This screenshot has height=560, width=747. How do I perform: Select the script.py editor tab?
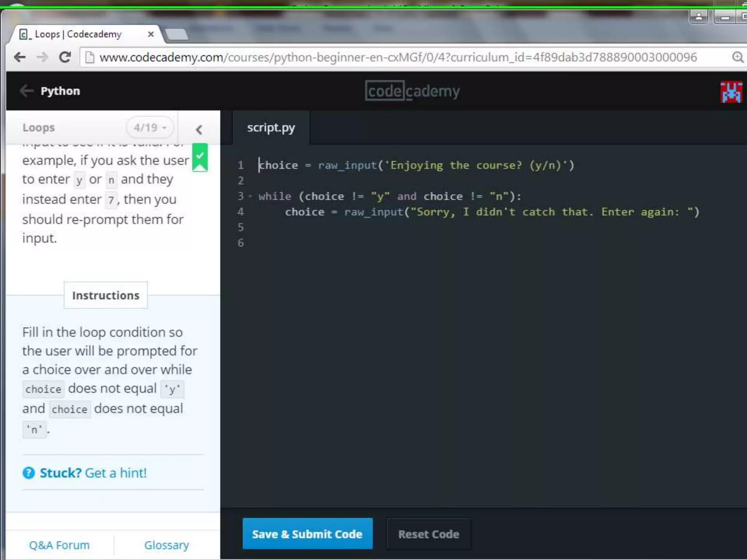271,128
